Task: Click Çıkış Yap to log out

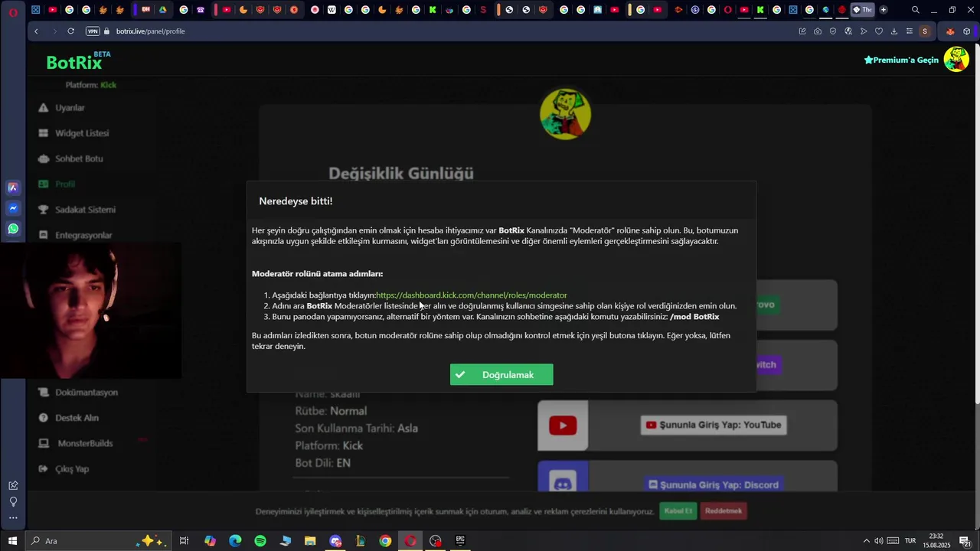Action: (72, 469)
